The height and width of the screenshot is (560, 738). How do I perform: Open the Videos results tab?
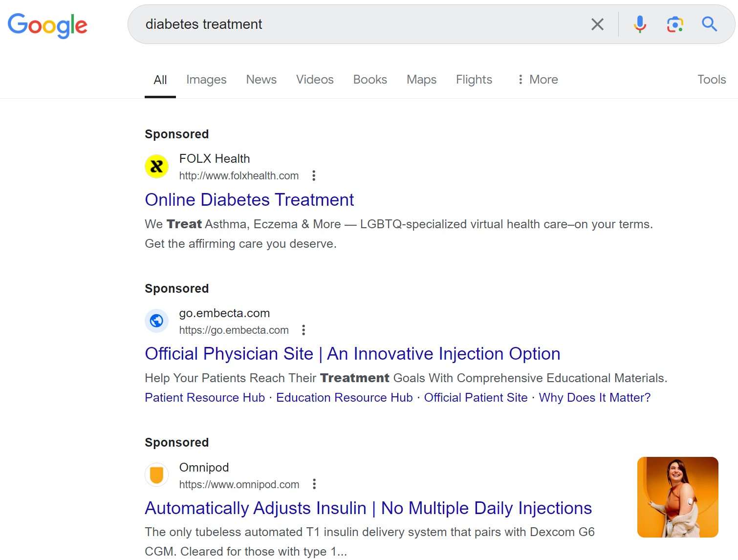[x=315, y=80]
